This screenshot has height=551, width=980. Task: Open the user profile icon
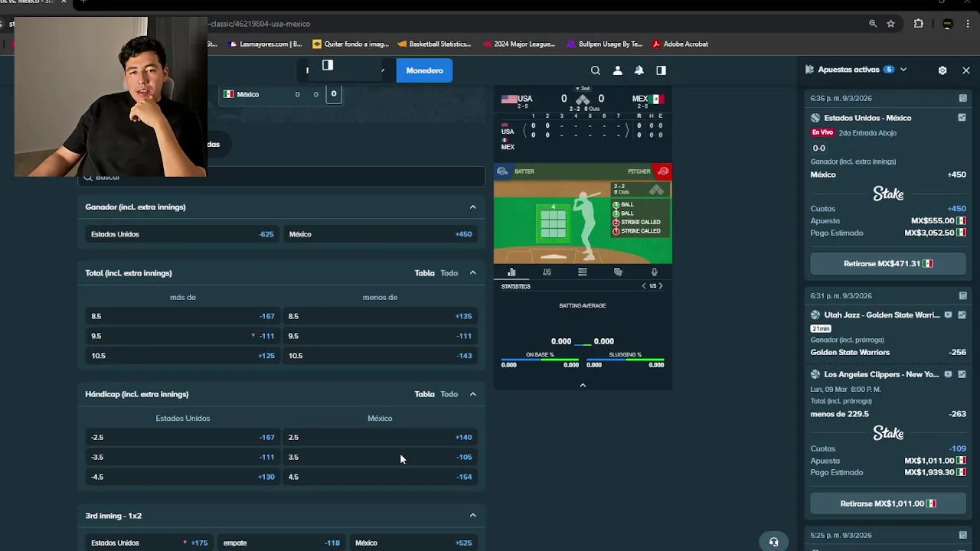pos(617,70)
